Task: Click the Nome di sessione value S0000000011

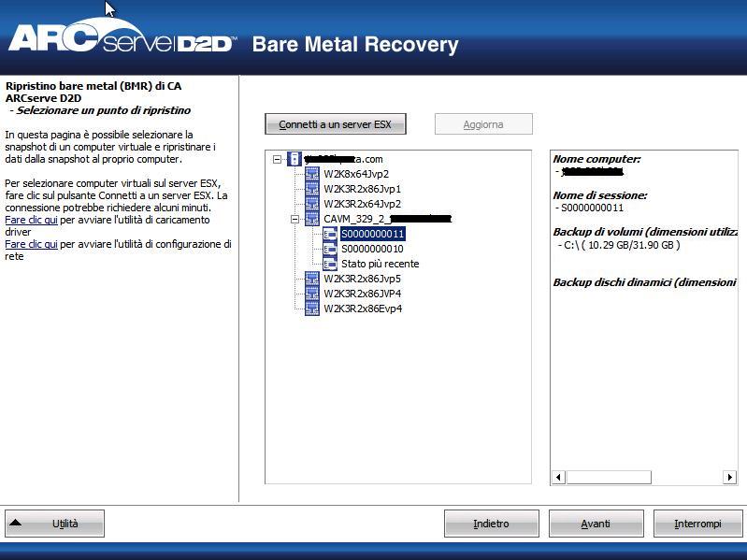Action: [x=592, y=208]
